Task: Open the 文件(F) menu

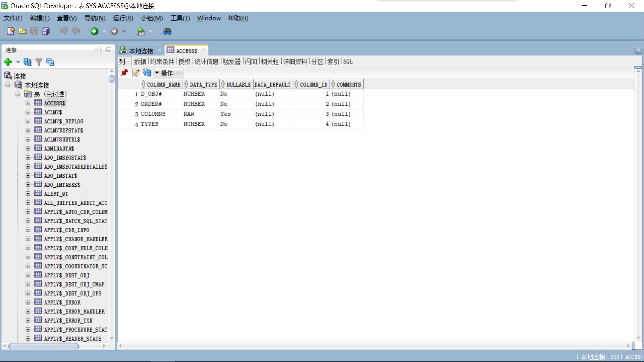Action: pos(13,18)
